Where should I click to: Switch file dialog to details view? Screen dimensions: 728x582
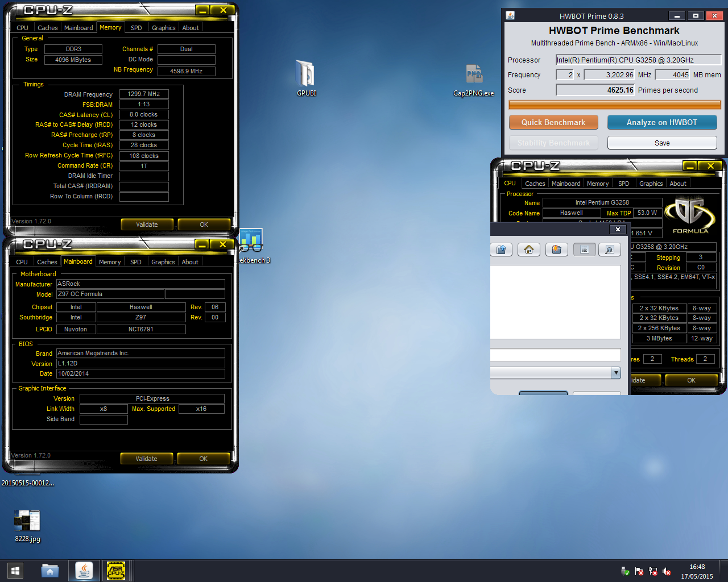pos(609,250)
